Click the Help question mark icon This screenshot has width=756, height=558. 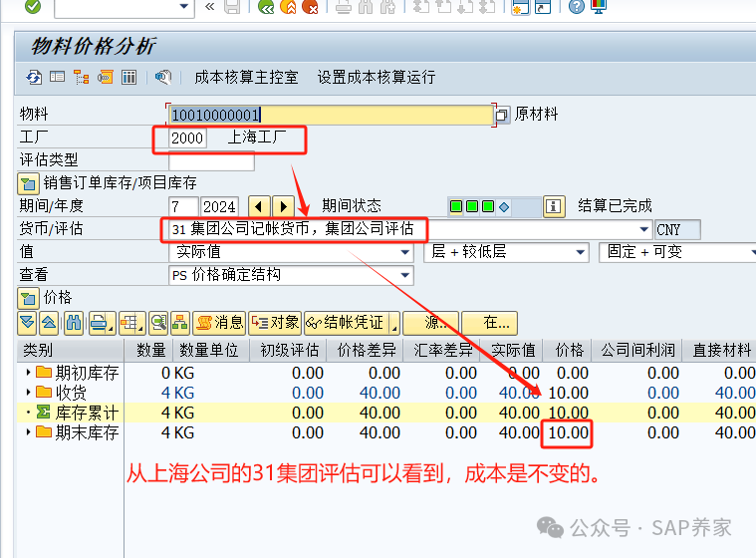tap(576, 7)
